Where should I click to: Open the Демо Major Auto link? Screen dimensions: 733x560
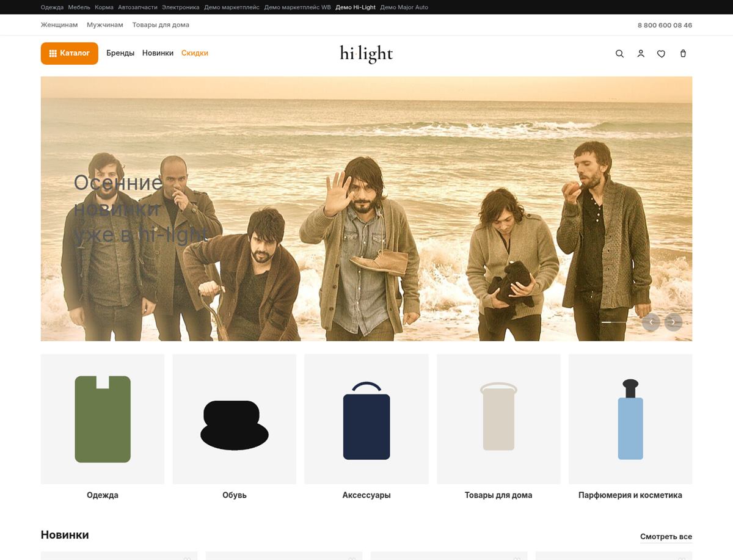404,7
